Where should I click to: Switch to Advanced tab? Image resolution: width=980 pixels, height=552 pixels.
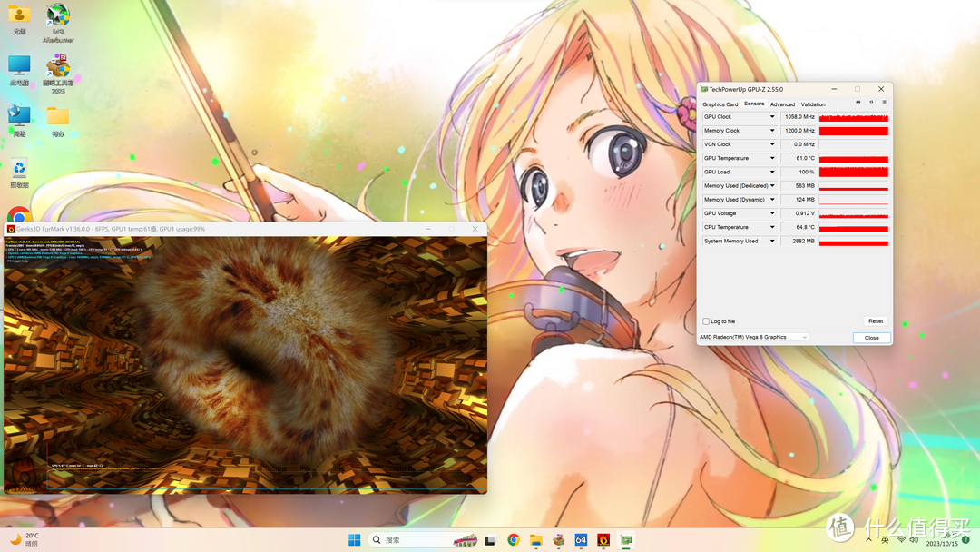tap(782, 104)
